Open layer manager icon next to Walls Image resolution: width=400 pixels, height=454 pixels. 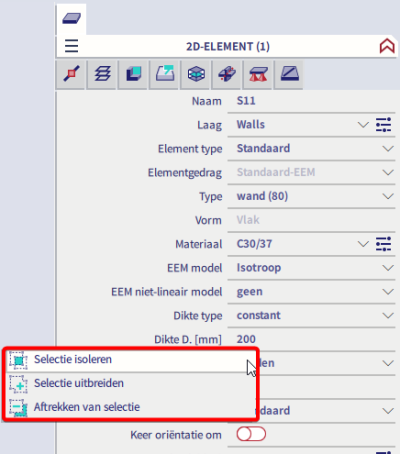tap(383, 125)
